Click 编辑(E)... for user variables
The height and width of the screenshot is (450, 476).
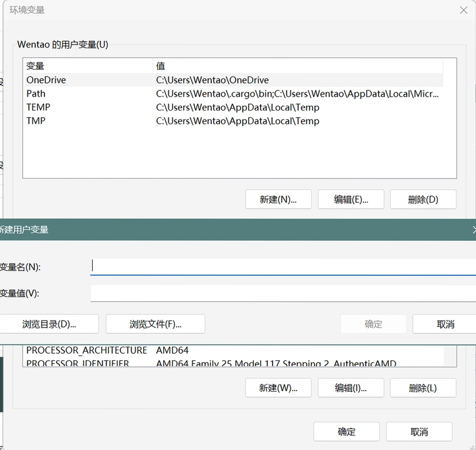351,200
